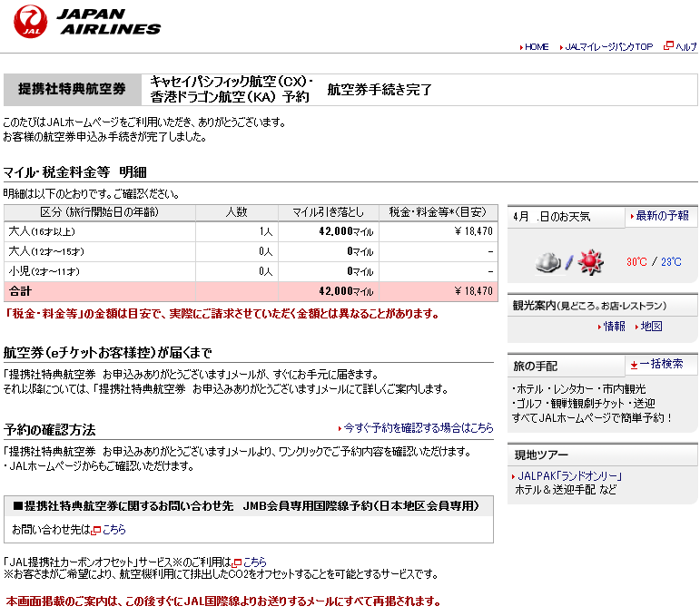The image size is (700, 616).
Task: Open the HOME link
Action: [x=537, y=47]
